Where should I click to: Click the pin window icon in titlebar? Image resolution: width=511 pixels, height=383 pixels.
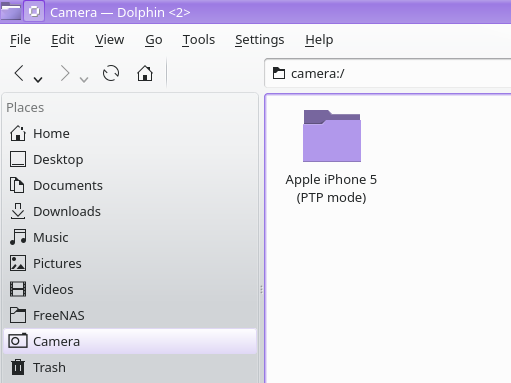coord(34,12)
